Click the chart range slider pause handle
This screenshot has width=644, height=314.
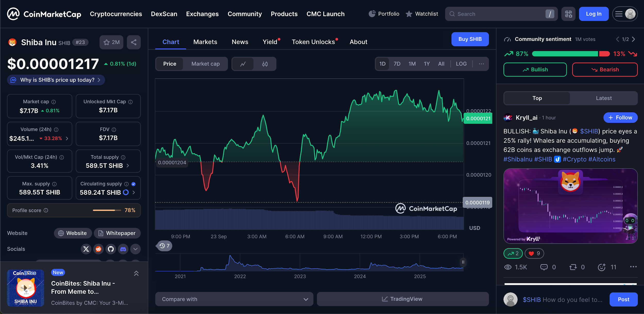pos(463,262)
